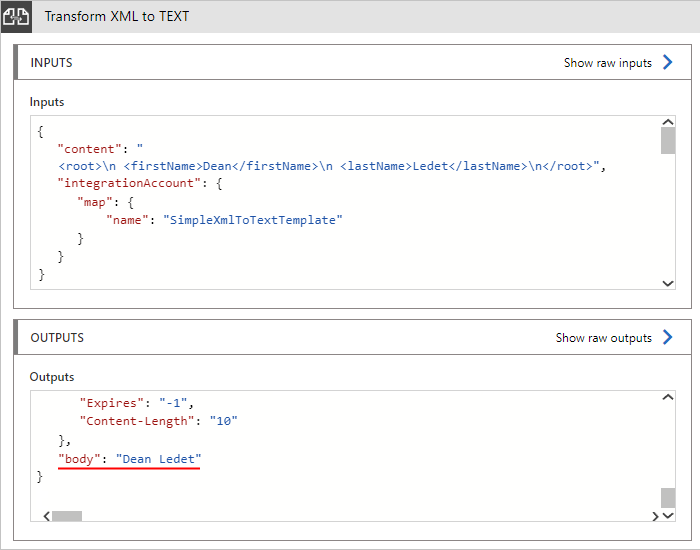Open Show raw inputs link
The height and width of the screenshot is (550, 700).
point(608,63)
